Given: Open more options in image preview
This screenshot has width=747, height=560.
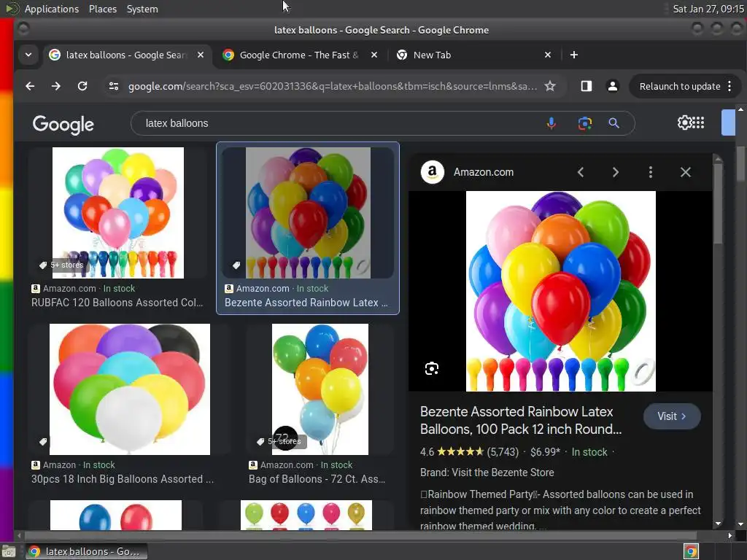Looking at the screenshot, I should click(651, 172).
